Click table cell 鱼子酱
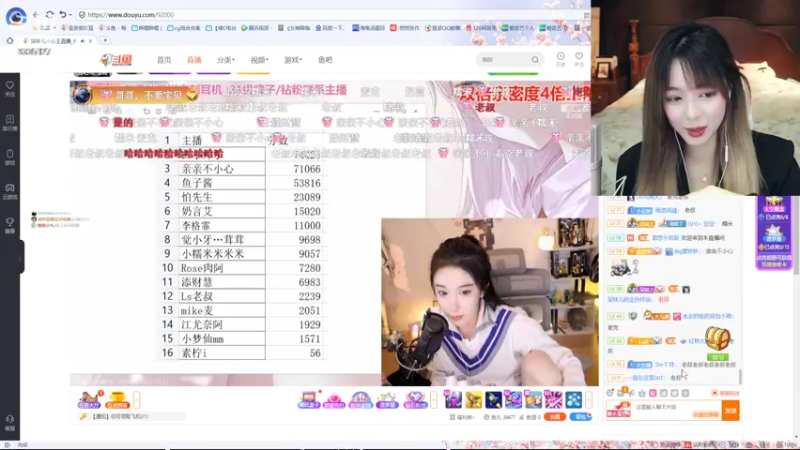The image size is (800, 450). (222, 183)
